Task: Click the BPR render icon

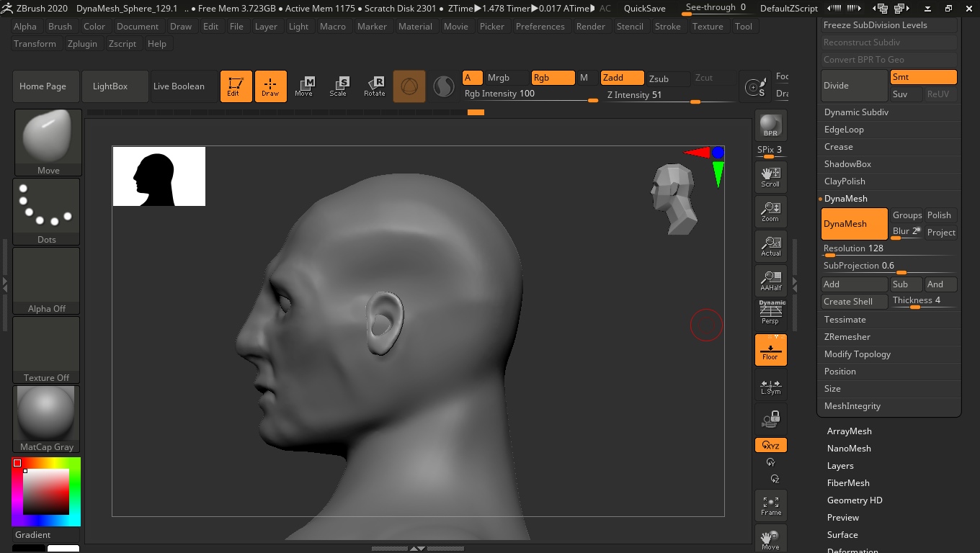Action: (770, 125)
